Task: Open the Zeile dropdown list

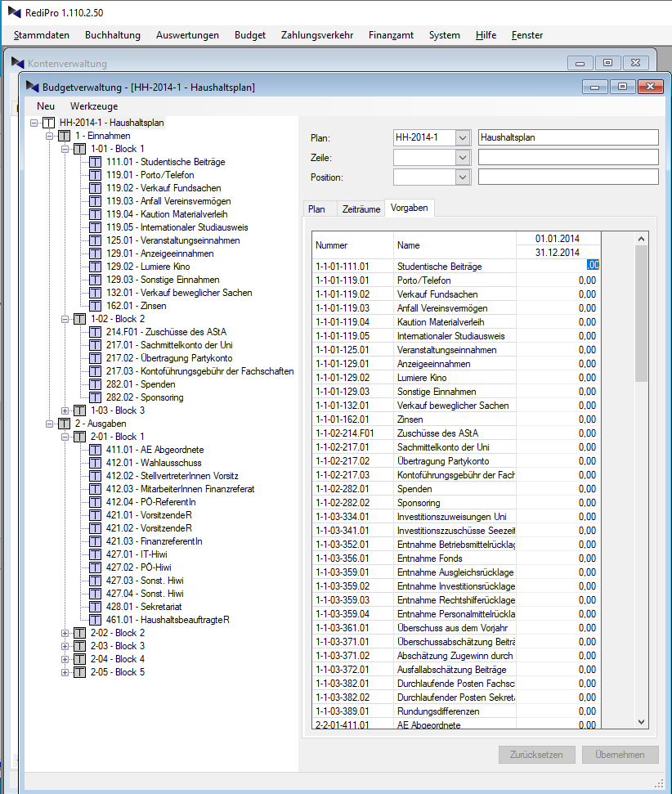Action: [464, 158]
